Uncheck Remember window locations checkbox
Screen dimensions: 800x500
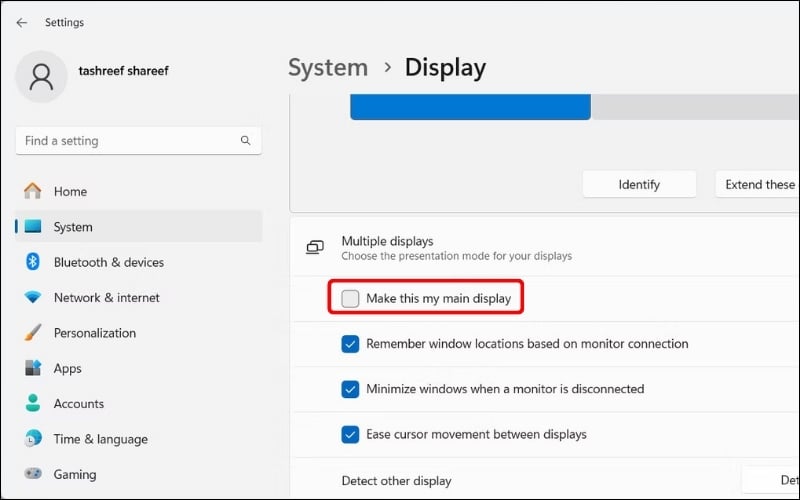[x=350, y=344]
